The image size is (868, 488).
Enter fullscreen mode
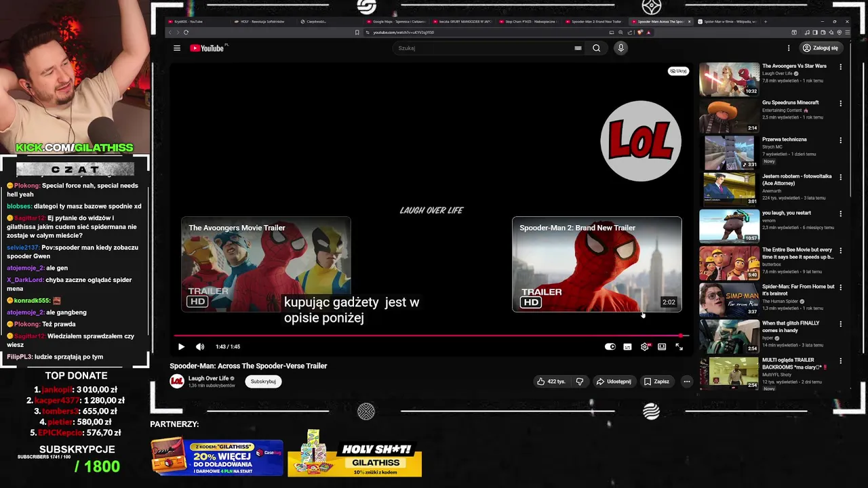click(679, 347)
